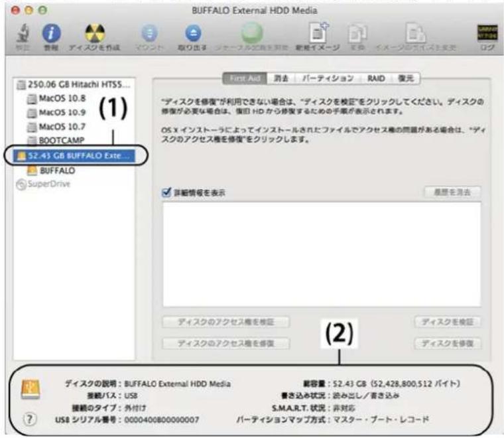Switch to the RAID tab
The image size is (504, 438).
click(x=376, y=78)
